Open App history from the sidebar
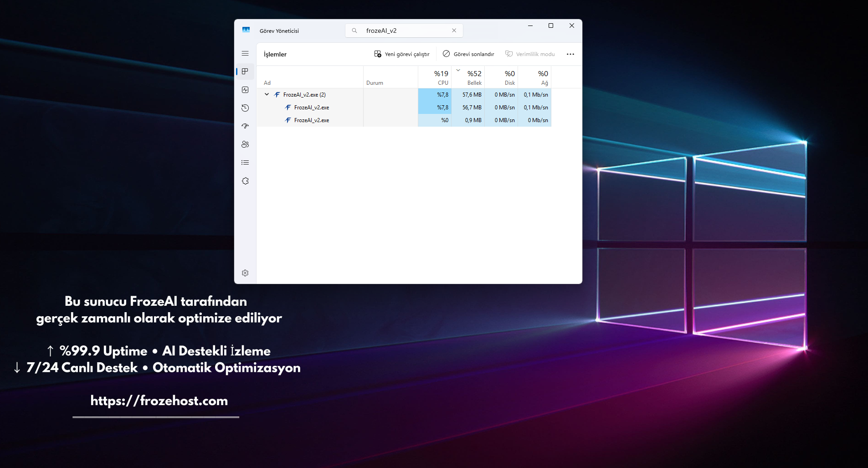868x468 pixels. coord(245,108)
